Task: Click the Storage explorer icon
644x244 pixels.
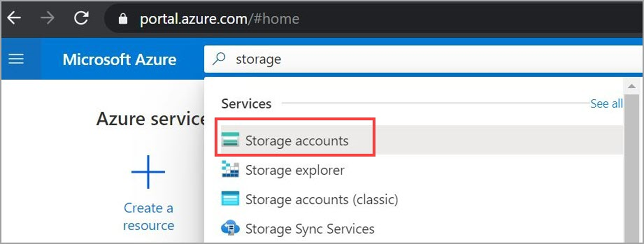Action: [x=230, y=169]
